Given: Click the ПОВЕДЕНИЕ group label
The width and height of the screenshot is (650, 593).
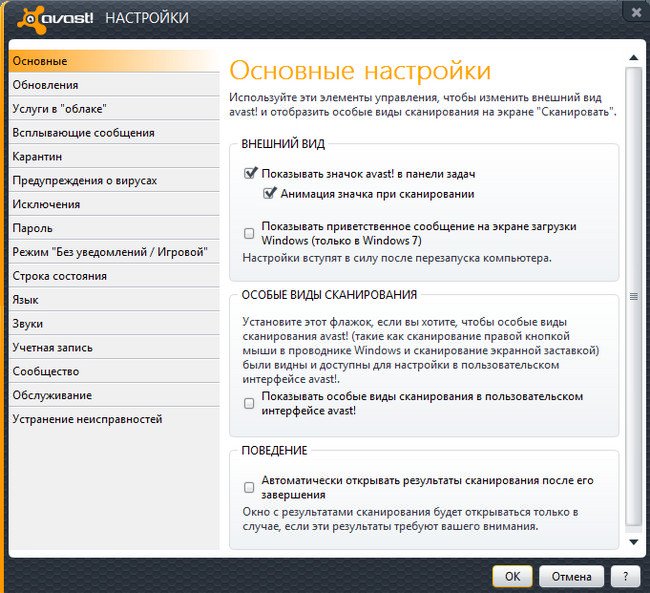Looking at the screenshot, I should 274,450.
